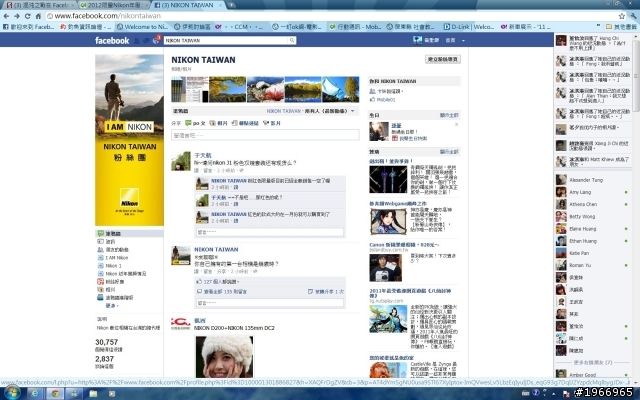This screenshot has height=400, width=640.
Task: Open the friend requests icon in Facebook header
Action: point(137,40)
